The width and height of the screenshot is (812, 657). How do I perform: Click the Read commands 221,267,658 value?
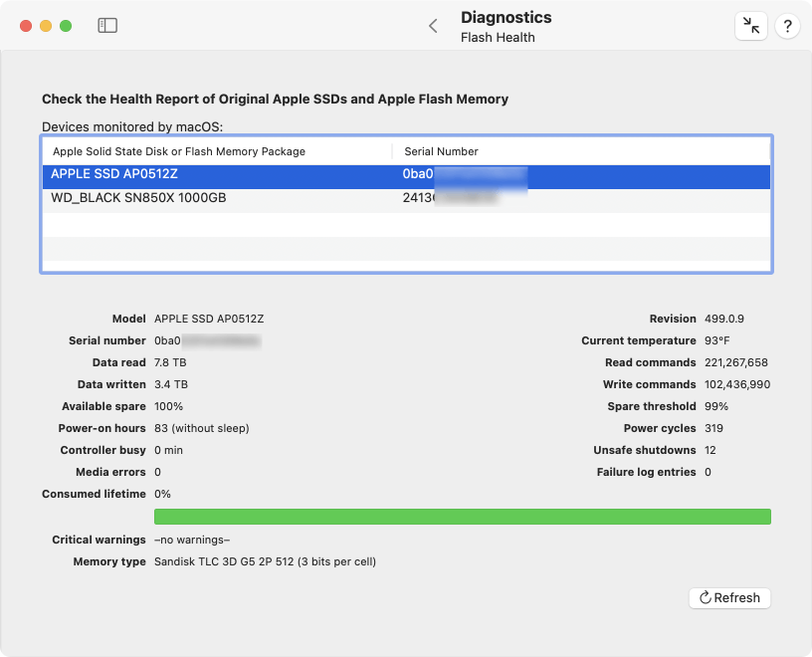pos(736,362)
